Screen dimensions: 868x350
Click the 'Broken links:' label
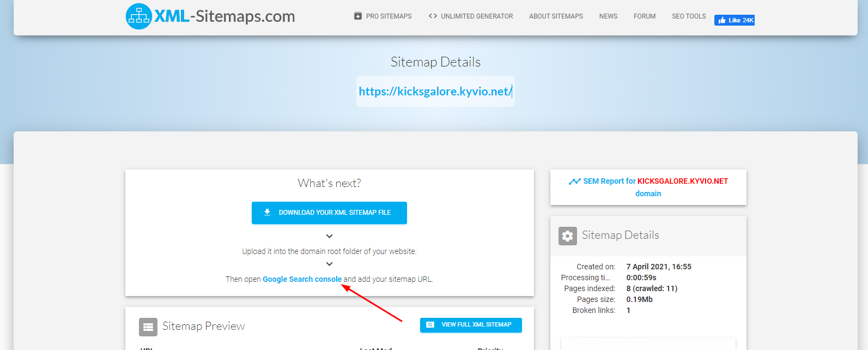click(x=594, y=310)
